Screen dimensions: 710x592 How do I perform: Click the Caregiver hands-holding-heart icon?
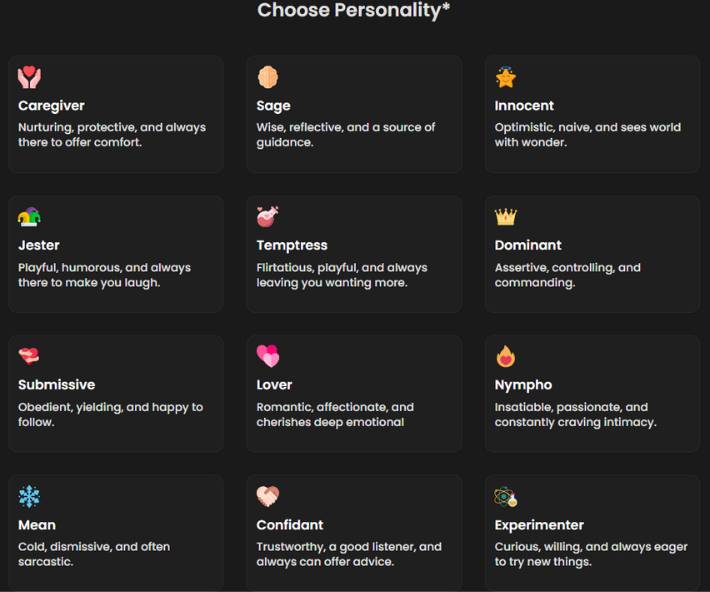pyautogui.click(x=30, y=77)
